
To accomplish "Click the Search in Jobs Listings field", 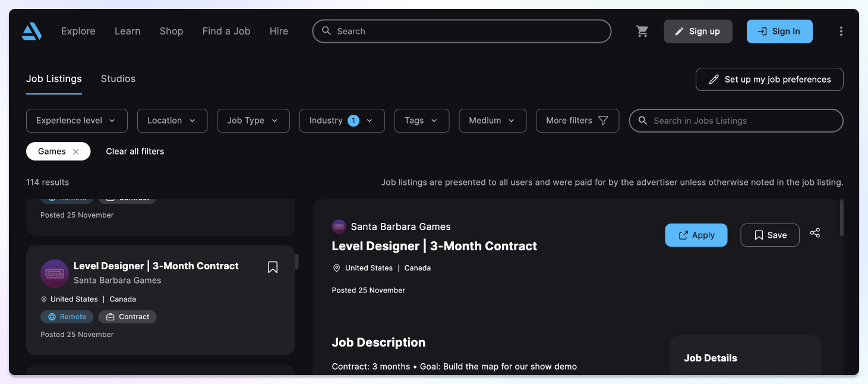I will (743, 121).
